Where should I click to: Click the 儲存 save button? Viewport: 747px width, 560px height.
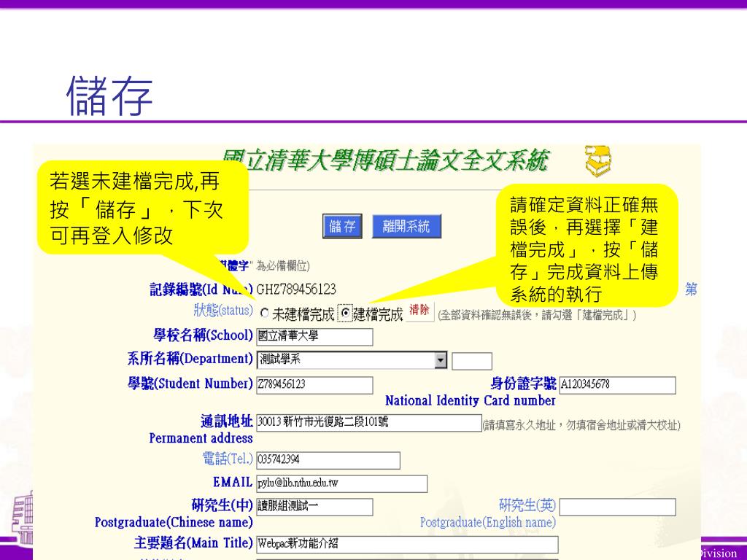click(342, 226)
